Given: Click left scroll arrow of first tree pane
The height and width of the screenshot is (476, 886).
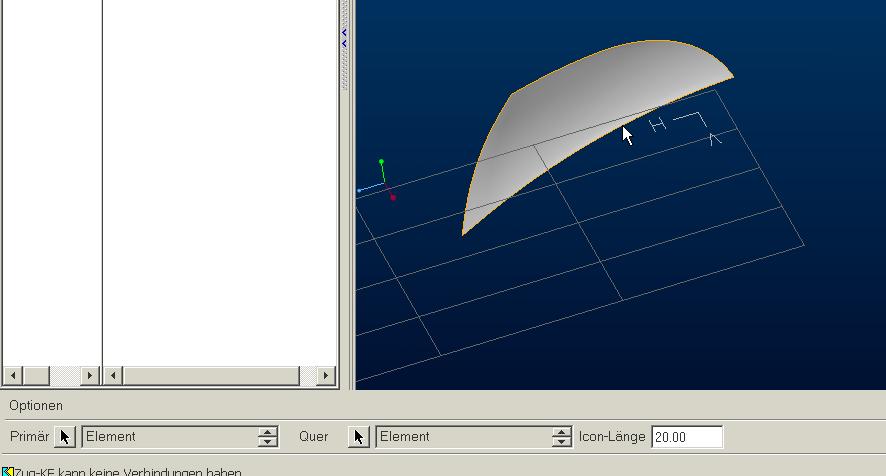Looking at the screenshot, I should 14,375.
